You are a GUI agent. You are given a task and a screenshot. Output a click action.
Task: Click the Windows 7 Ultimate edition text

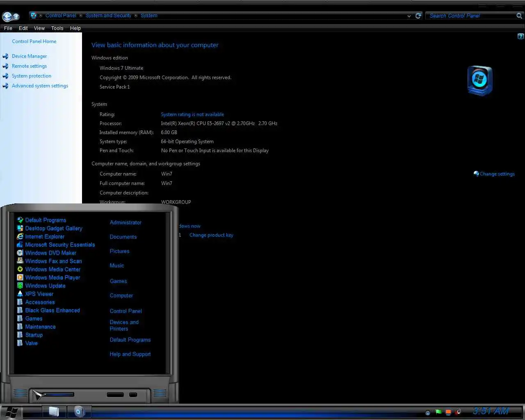[x=121, y=68]
